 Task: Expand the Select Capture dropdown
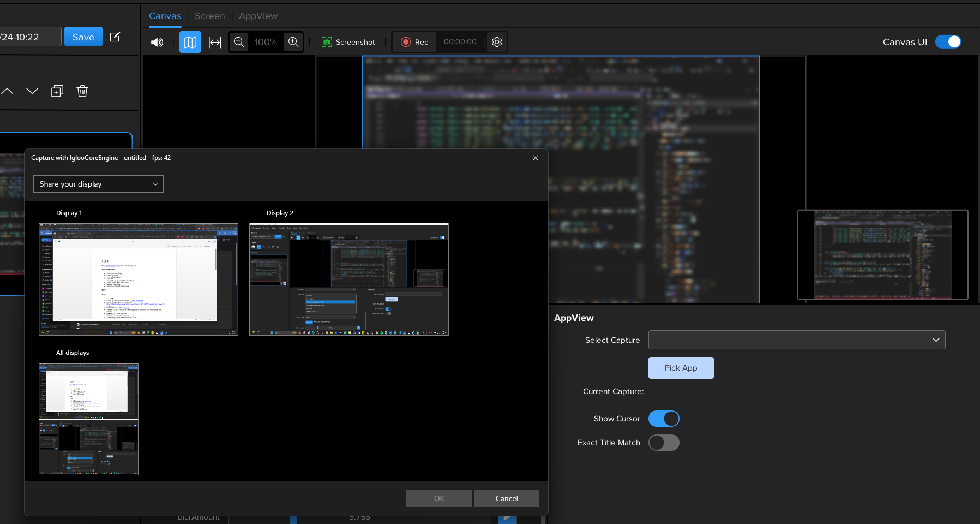click(796, 340)
